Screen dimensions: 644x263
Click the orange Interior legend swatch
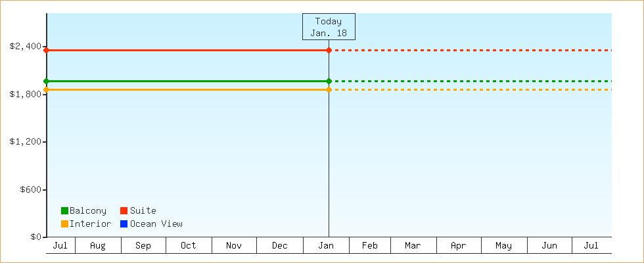(x=64, y=224)
